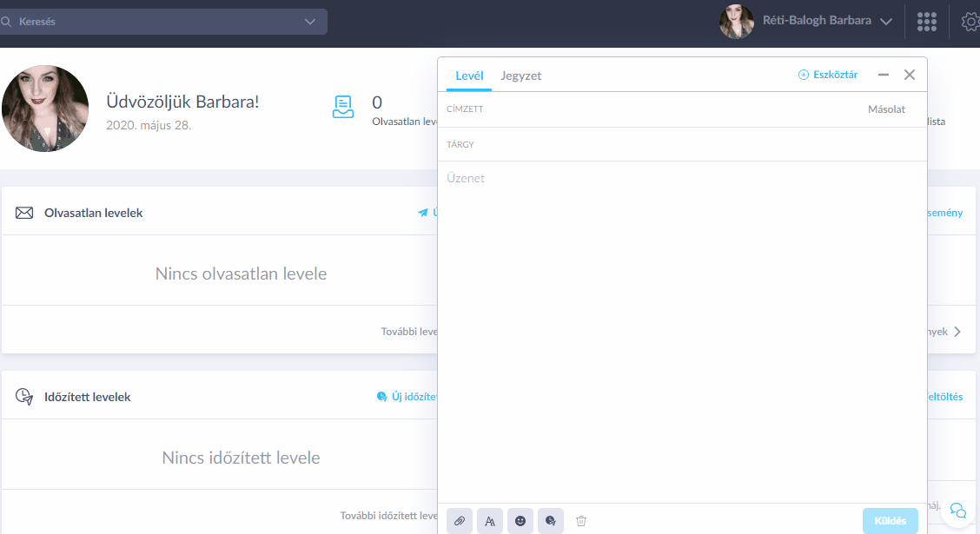The width and height of the screenshot is (980, 534).
Task: Focus the Tárgy subject field
Action: (x=683, y=144)
